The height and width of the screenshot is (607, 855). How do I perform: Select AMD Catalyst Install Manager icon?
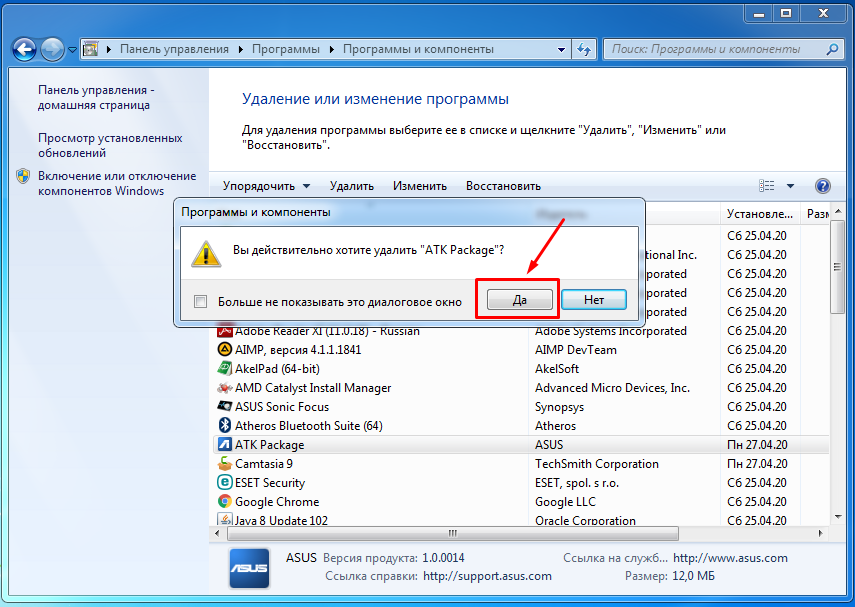225,388
